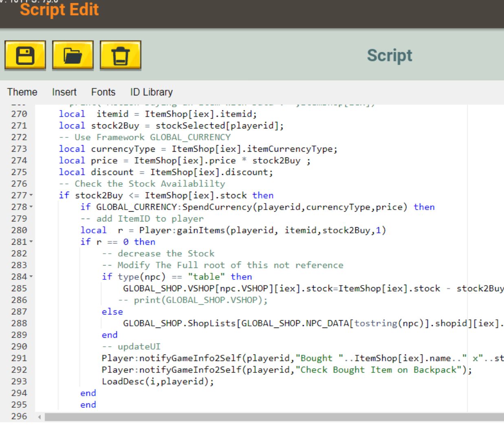The image size is (504, 427).
Task: Fold the SpendCurrency if block at line 278
Action: [31, 207]
